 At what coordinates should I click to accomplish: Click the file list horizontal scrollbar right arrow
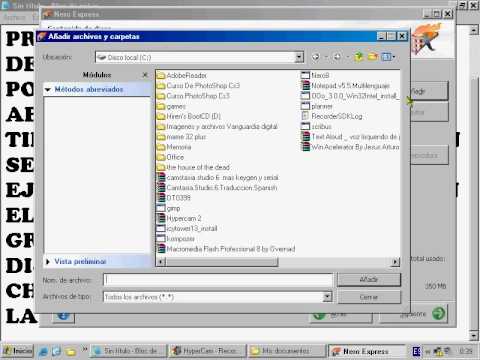click(395, 262)
